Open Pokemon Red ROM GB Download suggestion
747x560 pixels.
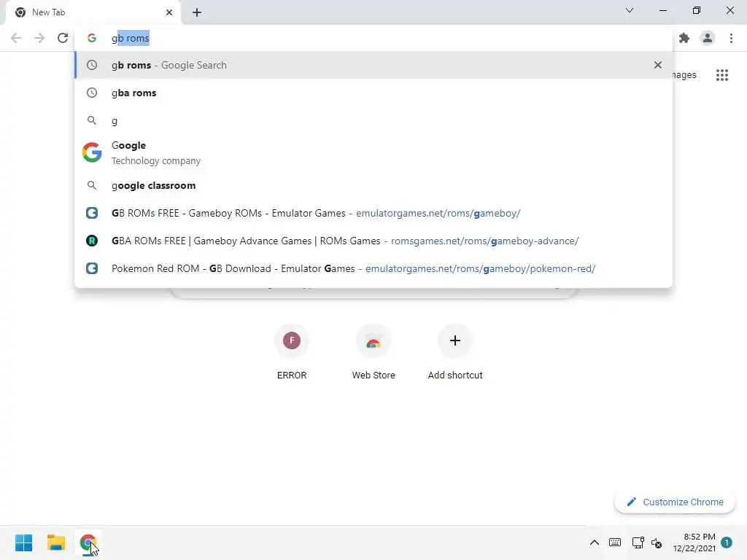[373, 268]
